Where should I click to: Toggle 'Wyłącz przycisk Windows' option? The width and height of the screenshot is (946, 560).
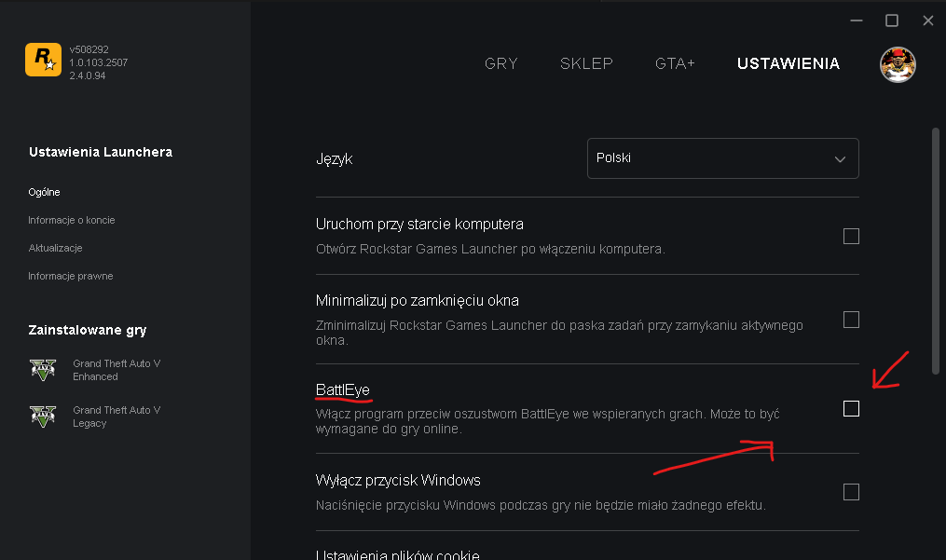point(851,492)
